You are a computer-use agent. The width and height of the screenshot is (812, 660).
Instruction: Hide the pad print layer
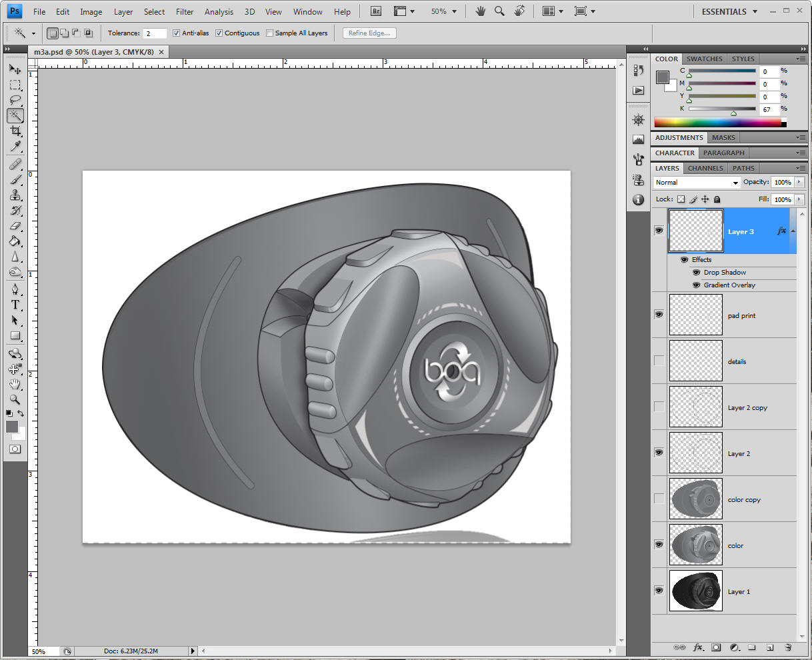659,315
